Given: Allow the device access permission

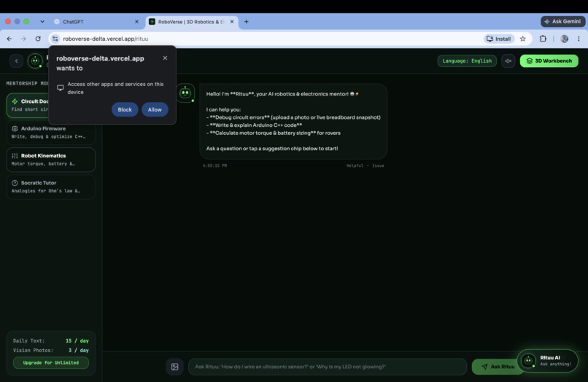Looking at the screenshot, I should 155,109.
